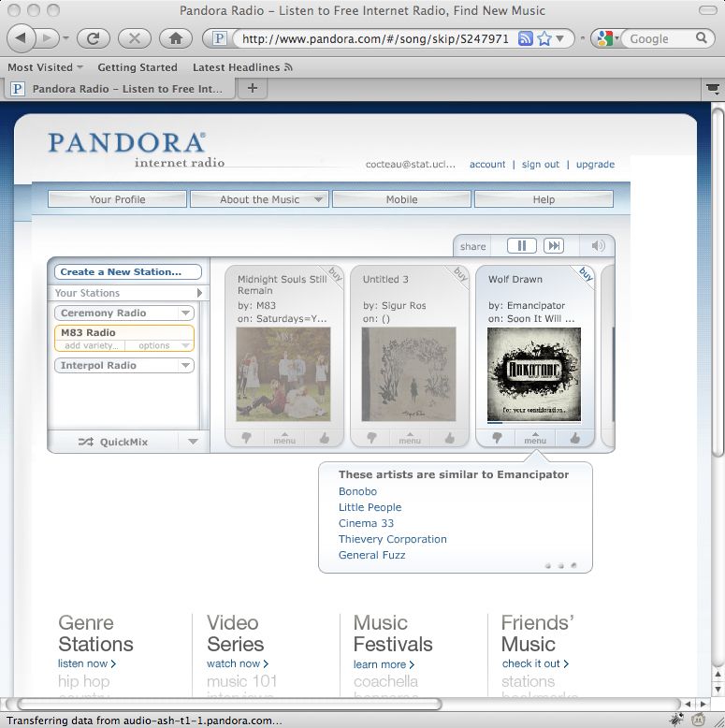The width and height of the screenshot is (725, 728).
Task: Open the search engine selector dropdown
Action: point(607,38)
